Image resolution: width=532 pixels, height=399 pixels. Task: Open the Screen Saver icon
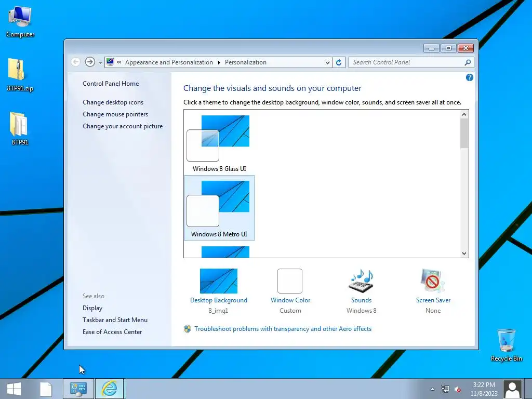432,281
